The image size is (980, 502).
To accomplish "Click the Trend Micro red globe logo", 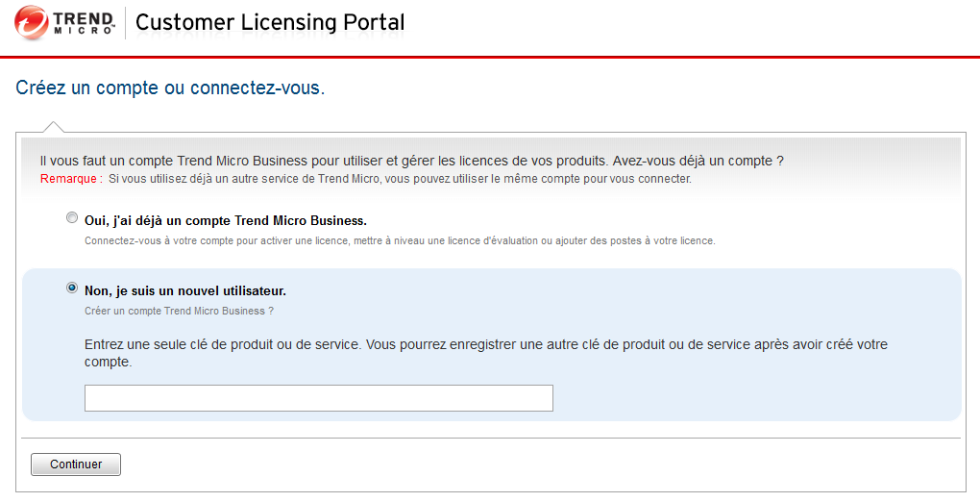I will tap(31, 23).
